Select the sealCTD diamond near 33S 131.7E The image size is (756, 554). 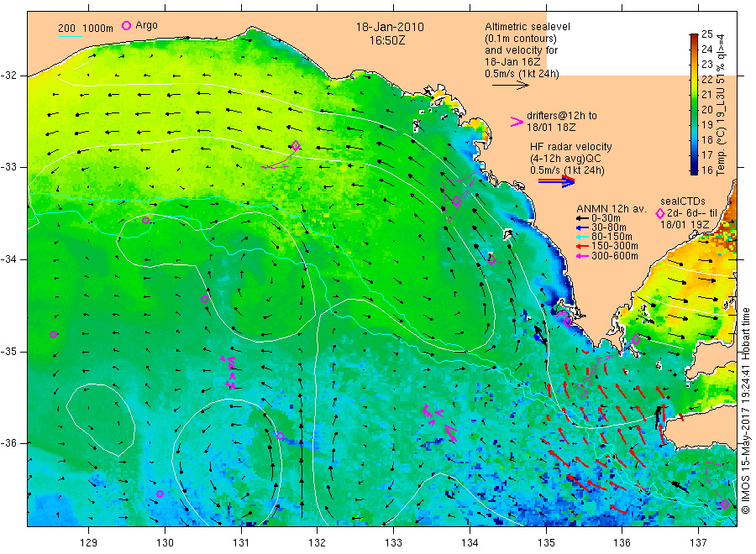(x=296, y=145)
